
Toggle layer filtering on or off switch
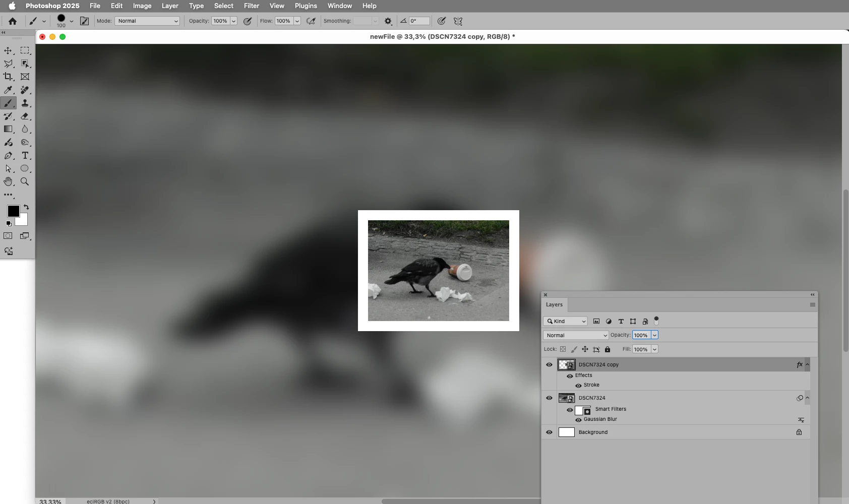pyautogui.click(x=656, y=321)
